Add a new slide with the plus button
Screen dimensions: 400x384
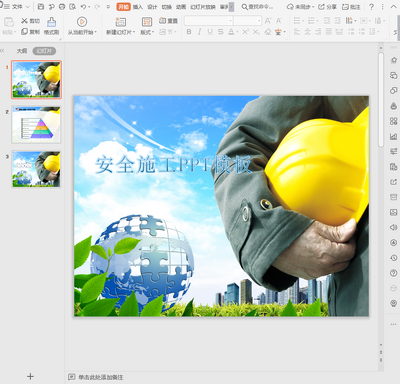[30, 376]
